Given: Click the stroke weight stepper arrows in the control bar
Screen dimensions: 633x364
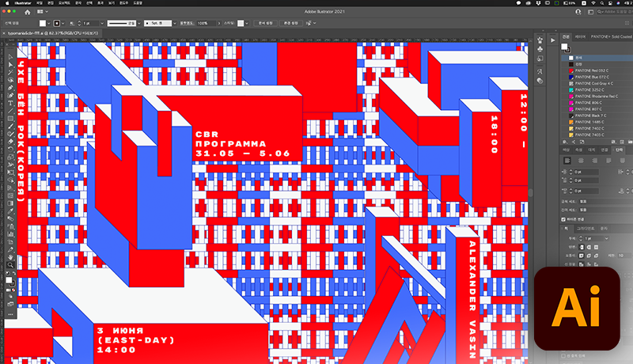Looking at the screenshot, I should 80,24.
